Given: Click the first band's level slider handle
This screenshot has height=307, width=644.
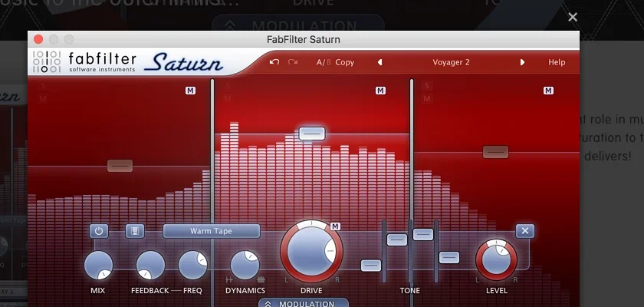Looking at the screenshot, I should [120, 166].
